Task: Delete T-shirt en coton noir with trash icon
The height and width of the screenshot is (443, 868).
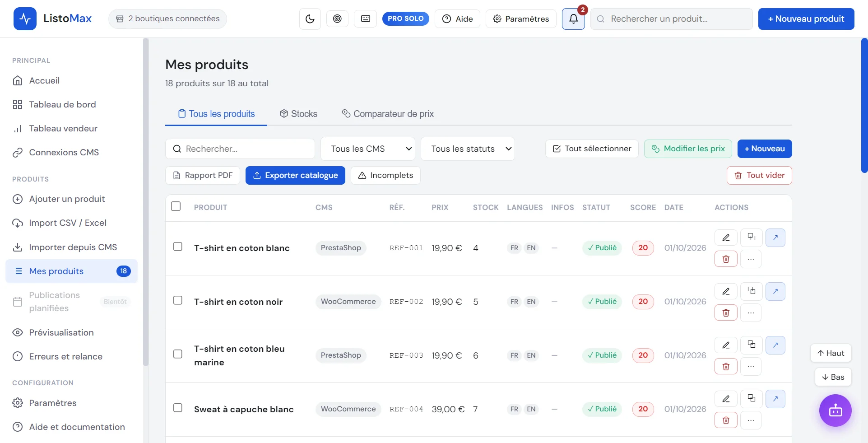Action: (726, 313)
